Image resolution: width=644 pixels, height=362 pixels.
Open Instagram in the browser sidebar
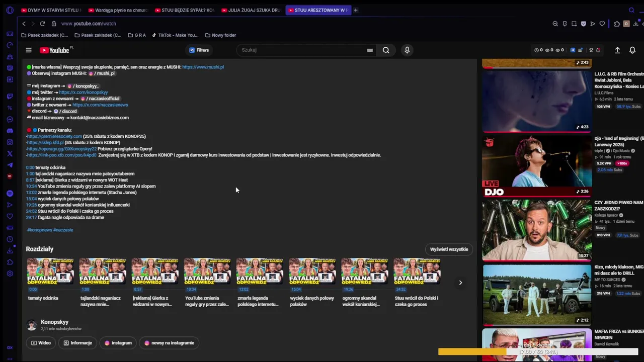coord(10,142)
